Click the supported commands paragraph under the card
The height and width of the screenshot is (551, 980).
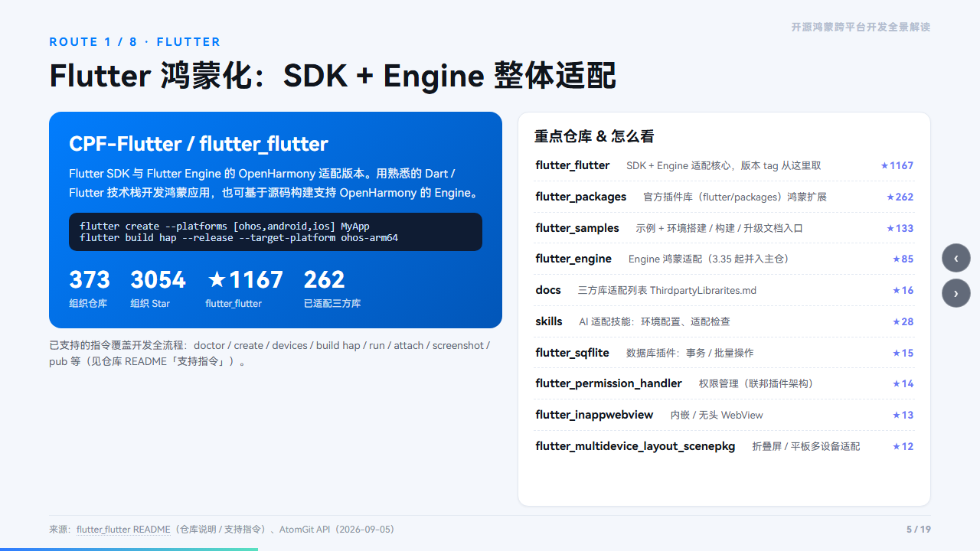point(269,354)
